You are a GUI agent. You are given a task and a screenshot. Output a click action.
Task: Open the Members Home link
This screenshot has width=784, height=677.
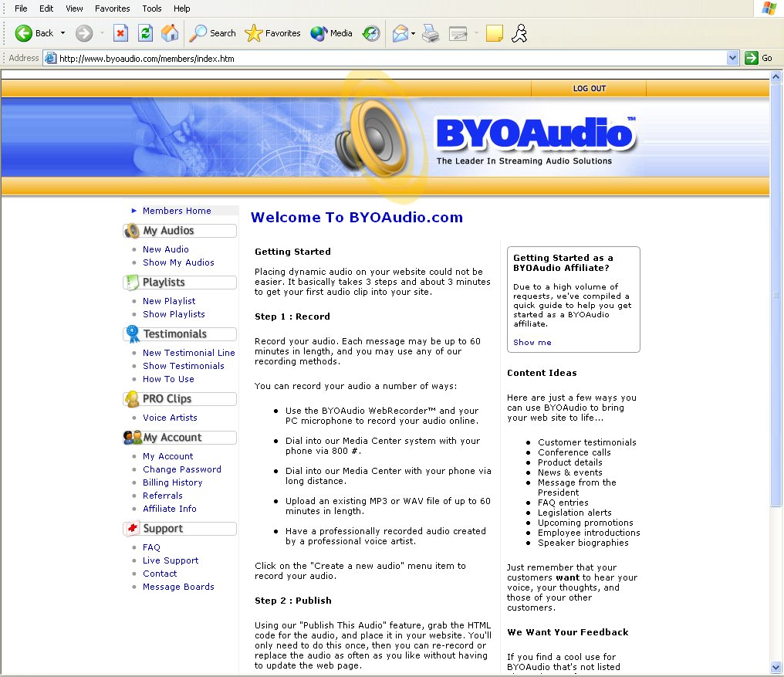(177, 211)
